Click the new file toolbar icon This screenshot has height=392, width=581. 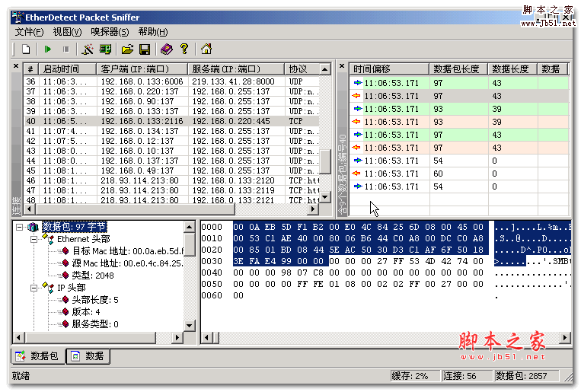(26, 49)
